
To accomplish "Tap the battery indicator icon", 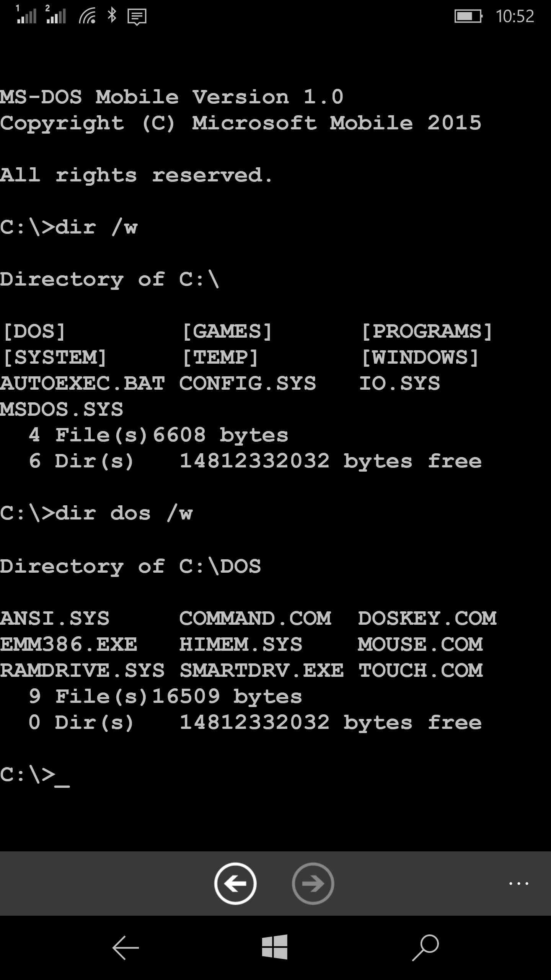I will pos(468,16).
